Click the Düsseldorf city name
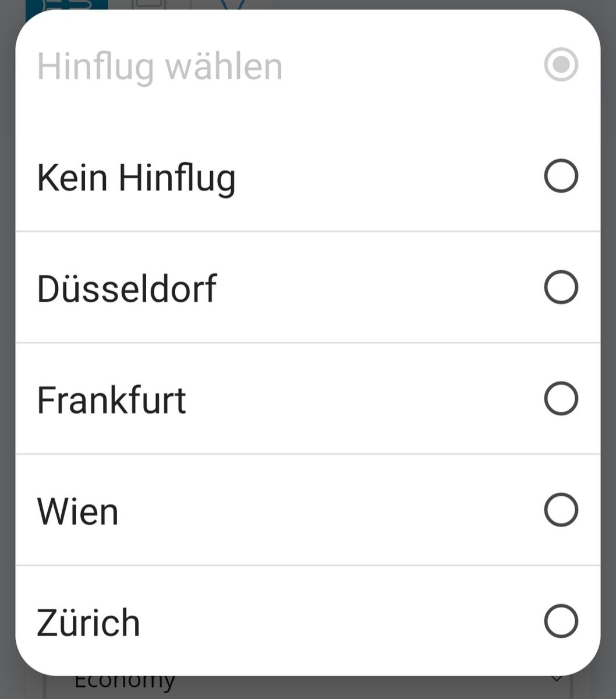Screen dimensions: 616x699 point(127,288)
